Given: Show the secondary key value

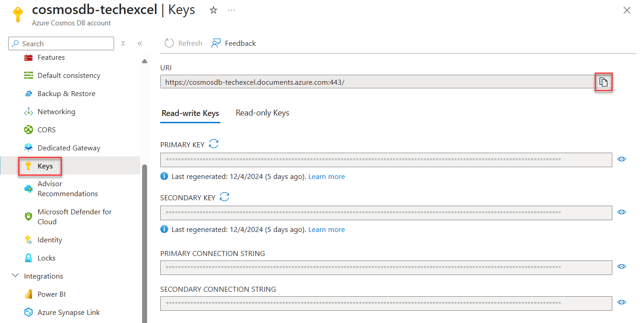Looking at the screenshot, I should coord(621,212).
